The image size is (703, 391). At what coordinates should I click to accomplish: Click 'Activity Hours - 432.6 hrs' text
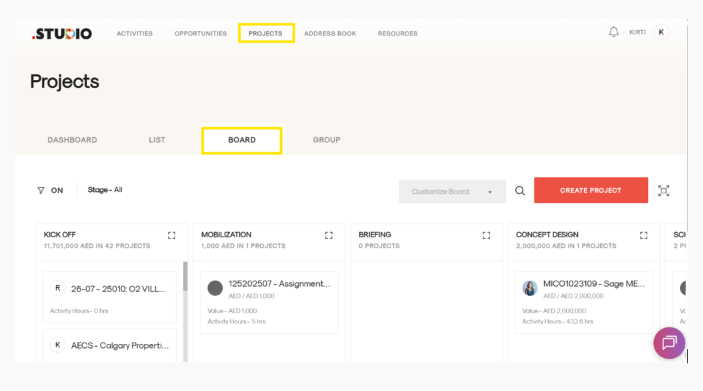coord(557,321)
